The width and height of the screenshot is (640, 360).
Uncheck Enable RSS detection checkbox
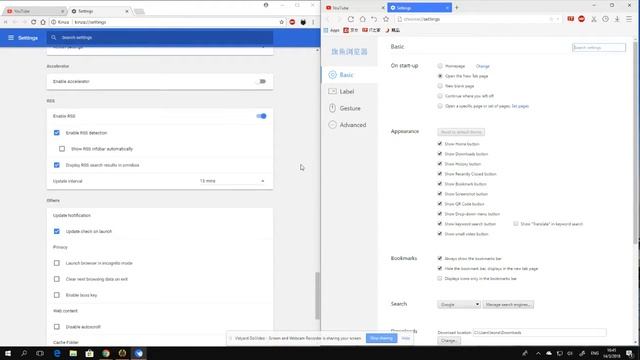[x=57, y=133]
